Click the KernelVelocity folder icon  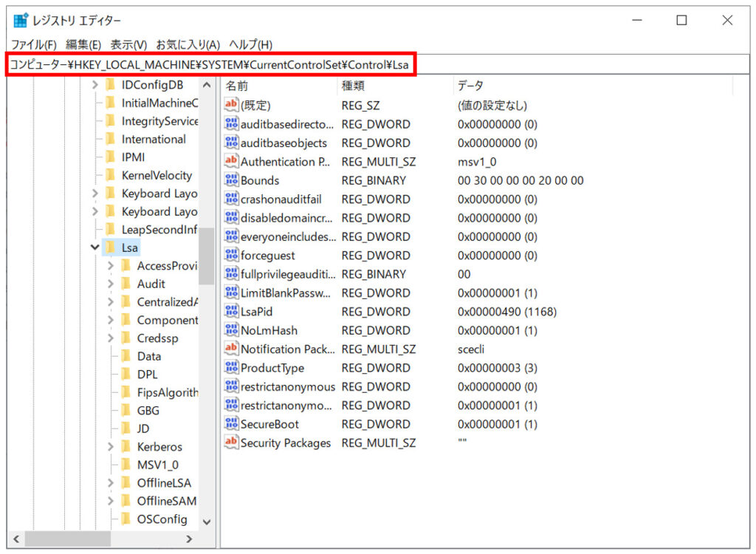pos(111,175)
